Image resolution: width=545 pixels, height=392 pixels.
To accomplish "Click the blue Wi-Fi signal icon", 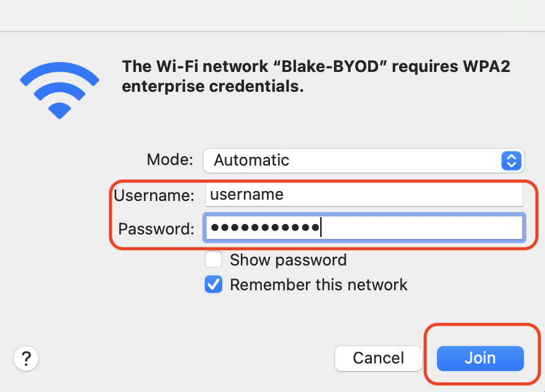I will pos(60,91).
